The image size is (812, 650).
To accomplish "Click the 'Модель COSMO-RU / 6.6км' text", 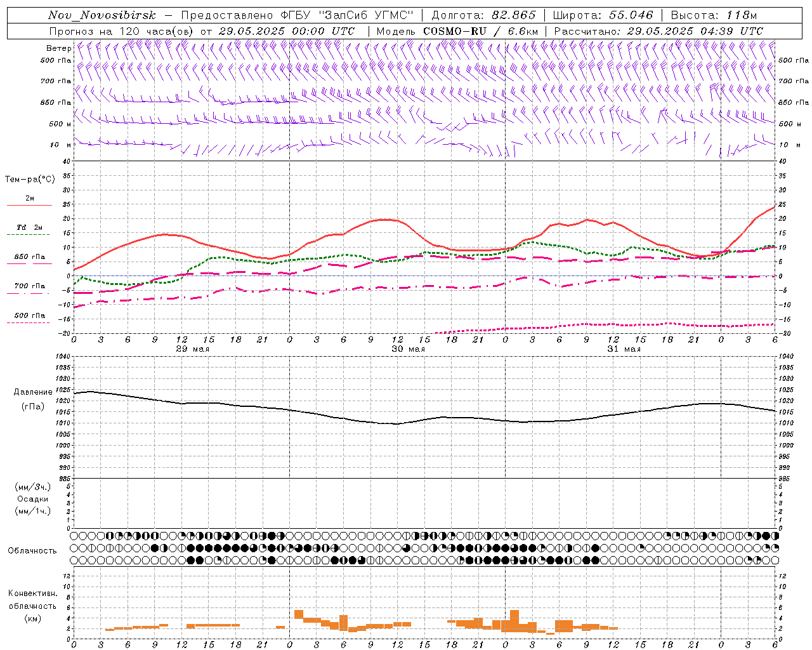I will click(457, 31).
